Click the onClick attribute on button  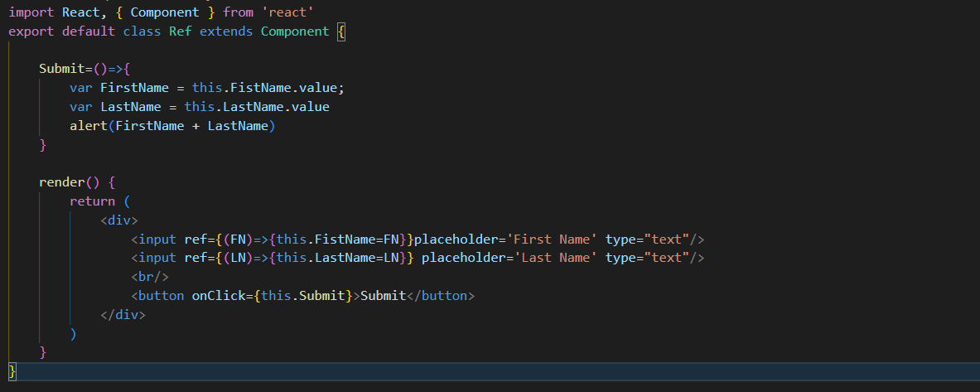click(x=219, y=296)
